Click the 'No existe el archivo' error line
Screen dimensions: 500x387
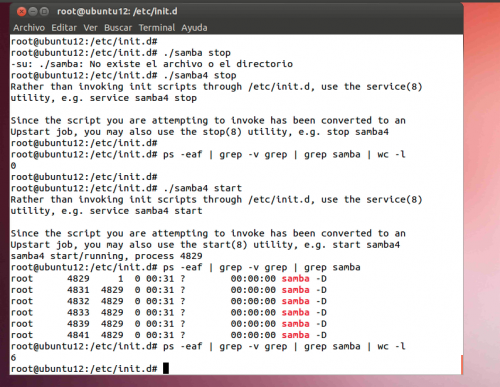coord(152,64)
